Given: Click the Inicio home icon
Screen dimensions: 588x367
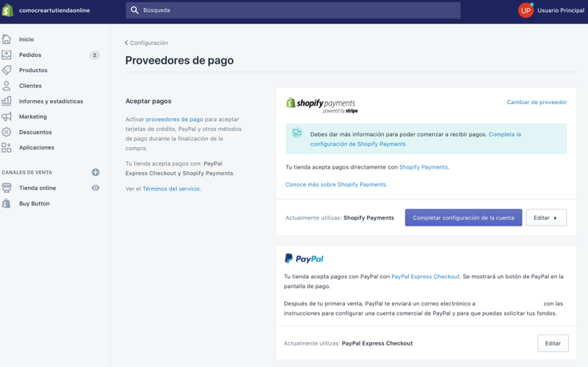Looking at the screenshot, I should pyautogui.click(x=6, y=39).
